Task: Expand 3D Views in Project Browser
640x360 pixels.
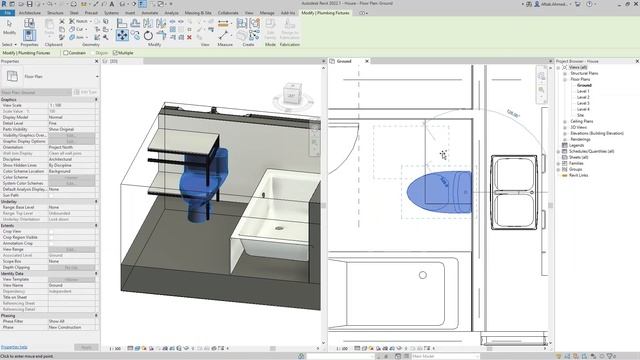Action: [x=565, y=127]
